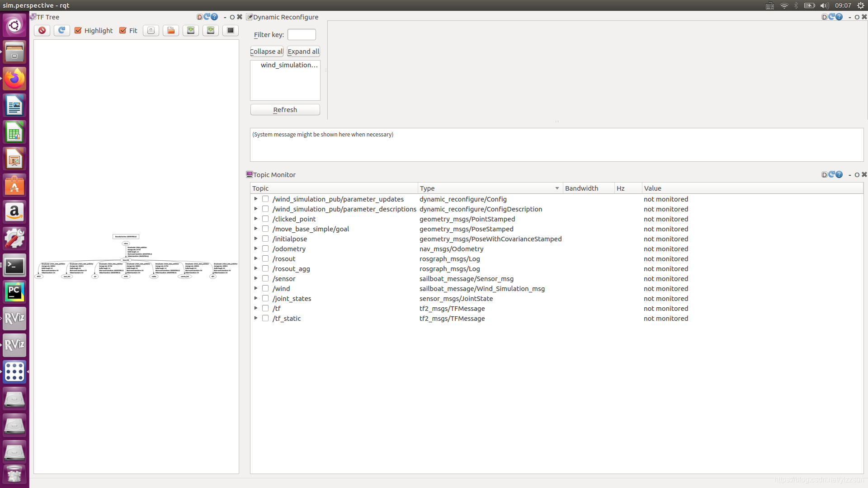The width and height of the screenshot is (868, 488).
Task: Expand the /sensor topic row
Action: [256, 278]
